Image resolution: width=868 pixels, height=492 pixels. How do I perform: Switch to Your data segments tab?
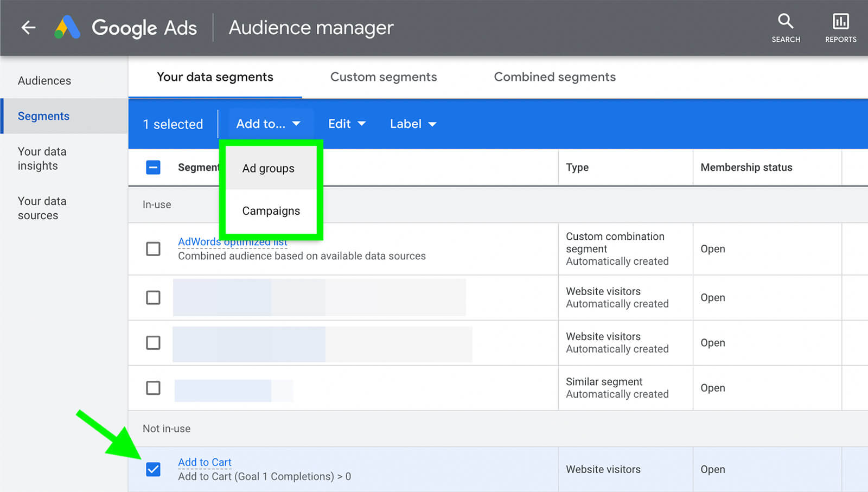pyautogui.click(x=215, y=77)
